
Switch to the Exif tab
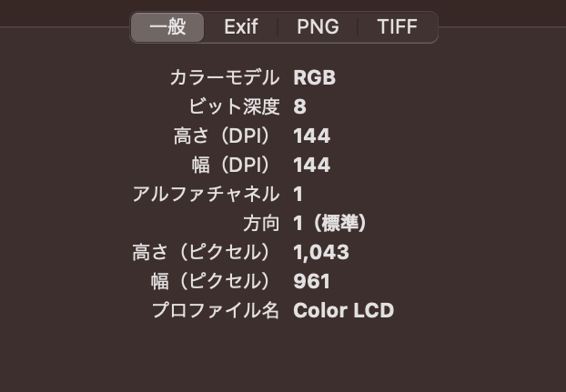241,27
